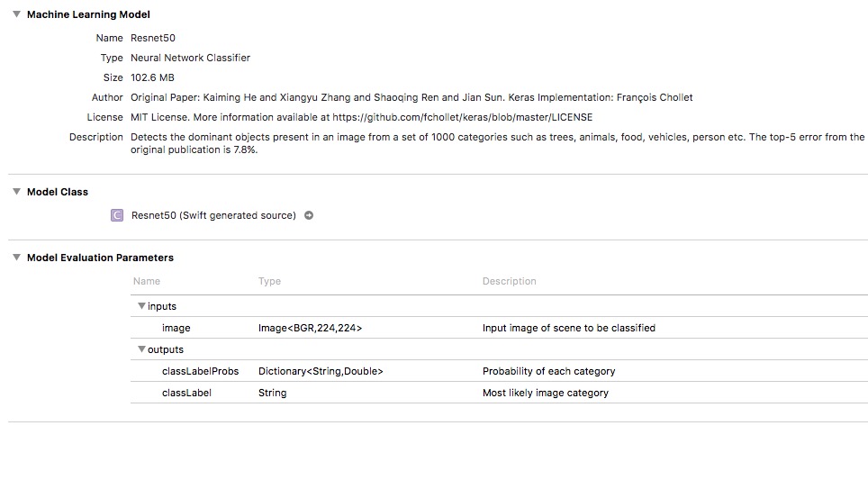Click the Type column header
Viewport: 868px width, 480px height.
point(269,281)
